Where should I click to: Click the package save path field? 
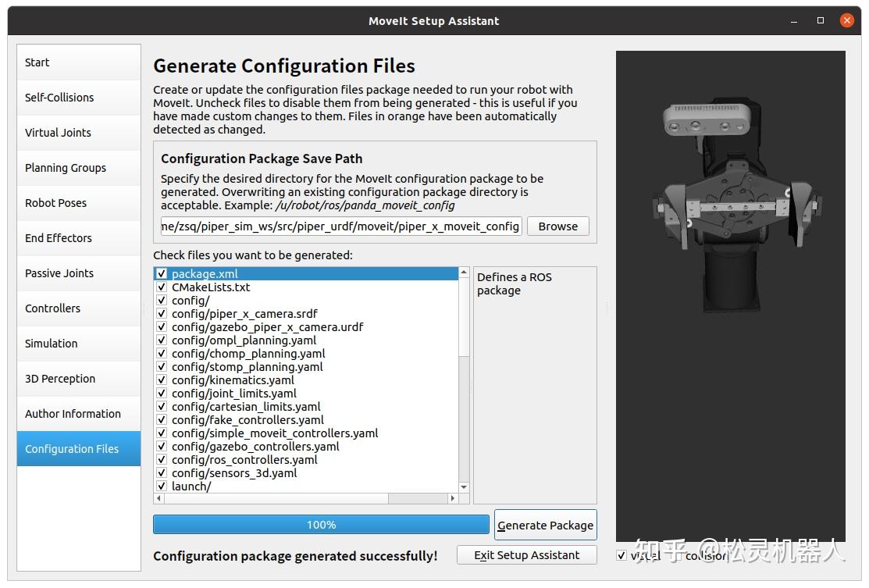tap(341, 226)
